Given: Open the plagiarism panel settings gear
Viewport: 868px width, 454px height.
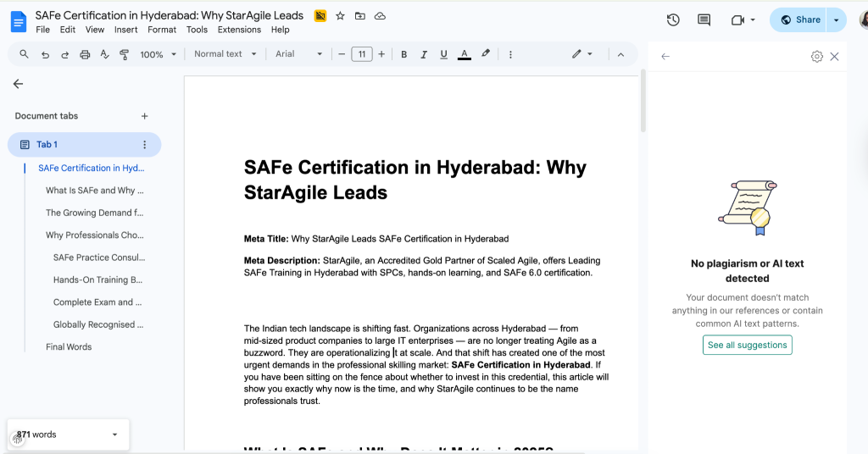Looking at the screenshot, I should 816,57.
